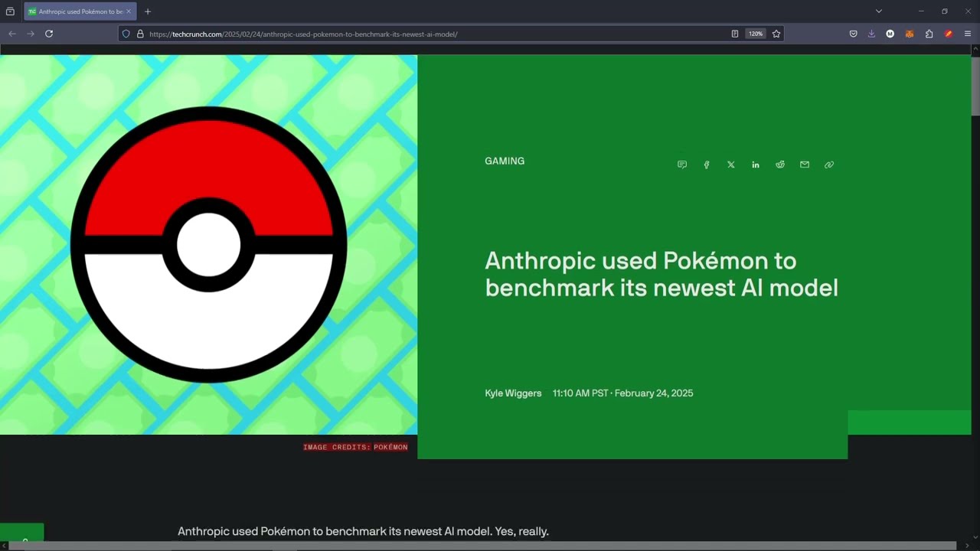Reload the current page

coord(49,34)
